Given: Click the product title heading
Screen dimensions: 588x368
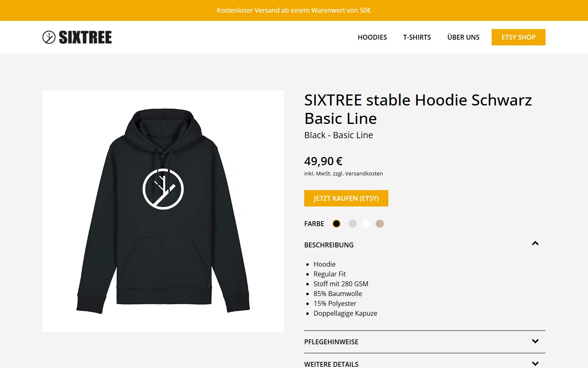Looking at the screenshot, I should [418, 109].
